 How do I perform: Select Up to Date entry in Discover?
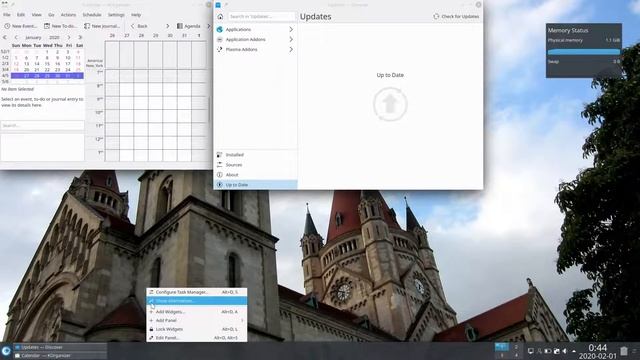tap(256, 184)
